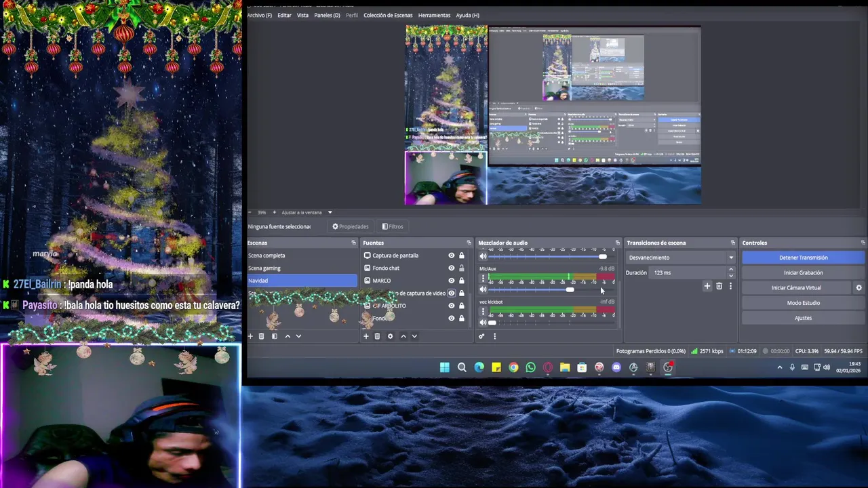Open the Desvanecimiento transition dropdown
Image resolution: width=868 pixels, height=488 pixels.
(x=681, y=258)
